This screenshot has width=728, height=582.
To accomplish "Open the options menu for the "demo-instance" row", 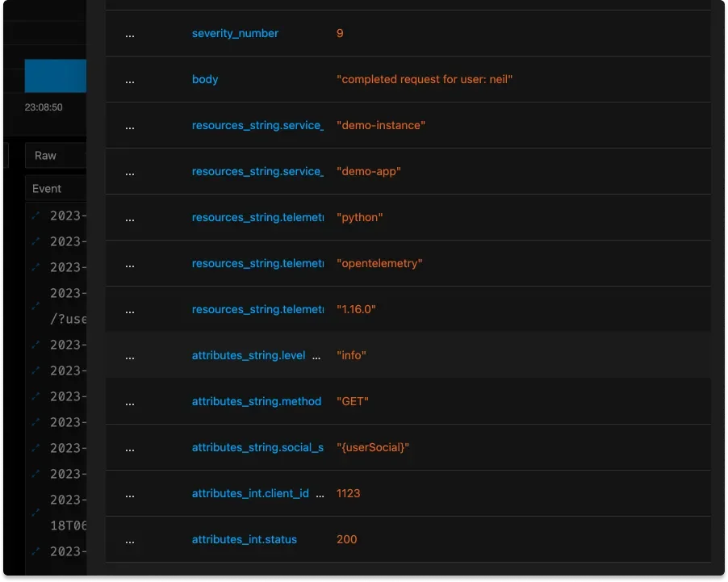I will tap(130, 126).
